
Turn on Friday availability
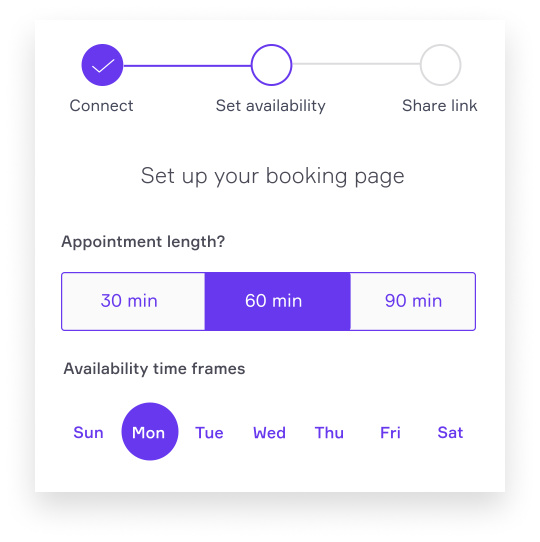[390, 432]
